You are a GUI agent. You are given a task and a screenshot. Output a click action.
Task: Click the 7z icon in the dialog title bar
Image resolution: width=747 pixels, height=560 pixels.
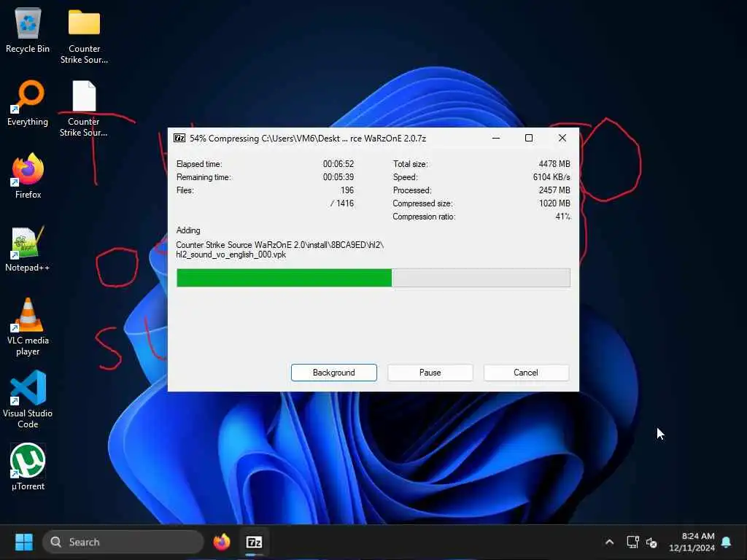pyautogui.click(x=179, y=138)
